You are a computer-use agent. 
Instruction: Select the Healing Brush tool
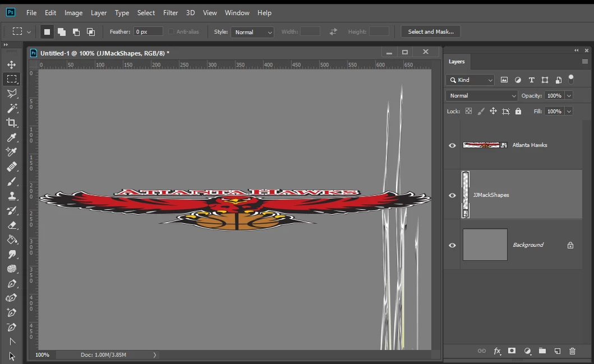(x=12, y=167)
